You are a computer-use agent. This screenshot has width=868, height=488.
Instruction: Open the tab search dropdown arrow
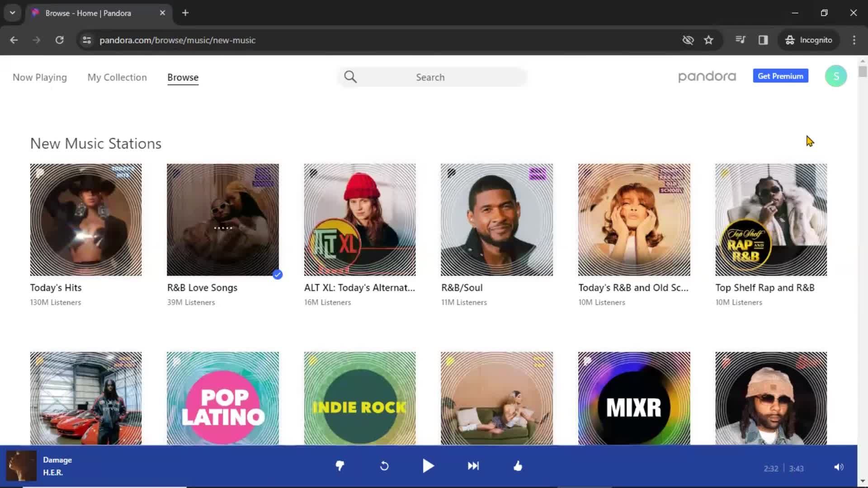click(x=12, y=13)
